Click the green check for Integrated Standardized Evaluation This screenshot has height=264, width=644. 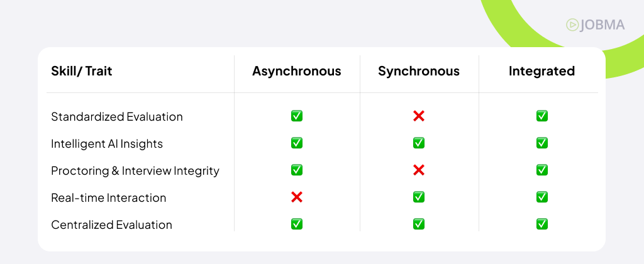tap(541, 116)
